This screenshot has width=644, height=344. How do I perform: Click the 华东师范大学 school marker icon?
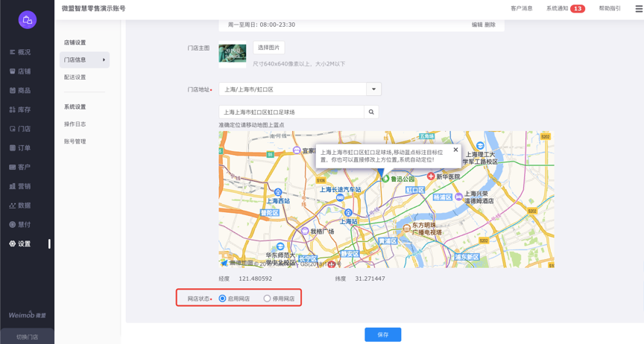coord(280,246)
